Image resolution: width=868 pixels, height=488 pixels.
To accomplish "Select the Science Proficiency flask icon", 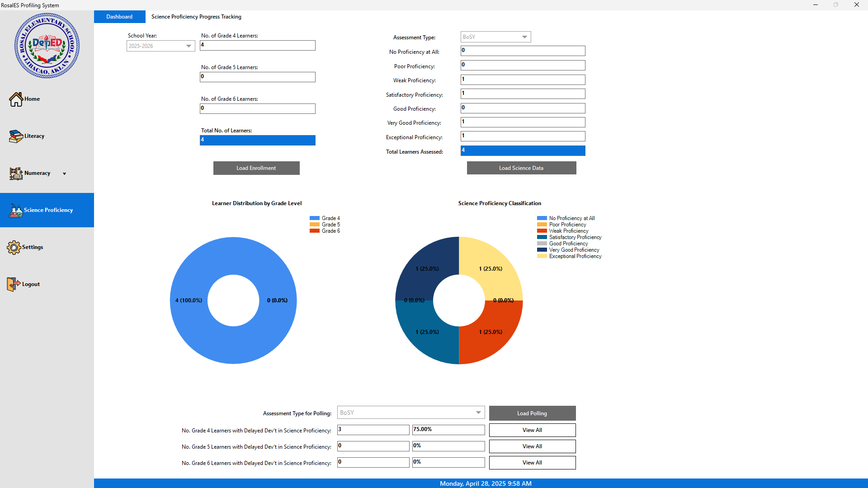I will [x=16, y=211].
